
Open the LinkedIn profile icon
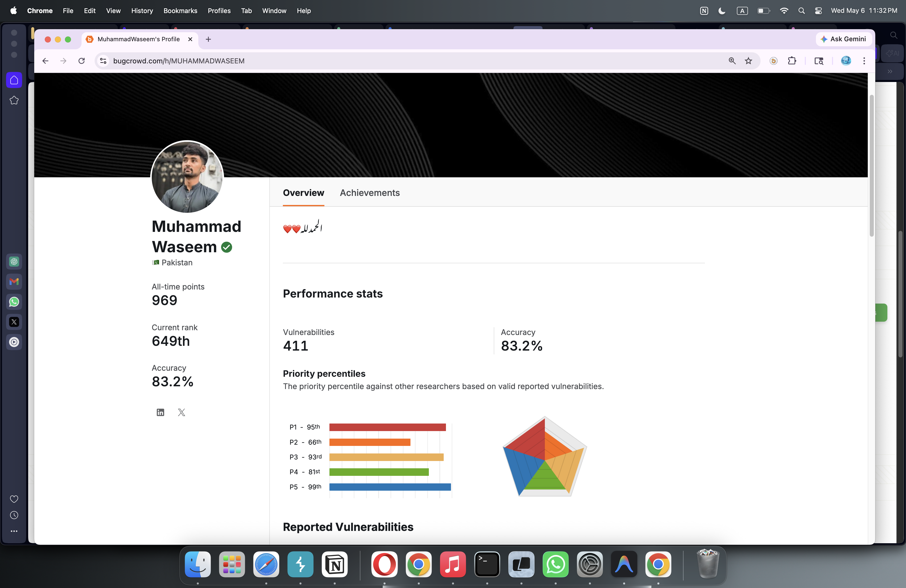[x=160, y=412]
